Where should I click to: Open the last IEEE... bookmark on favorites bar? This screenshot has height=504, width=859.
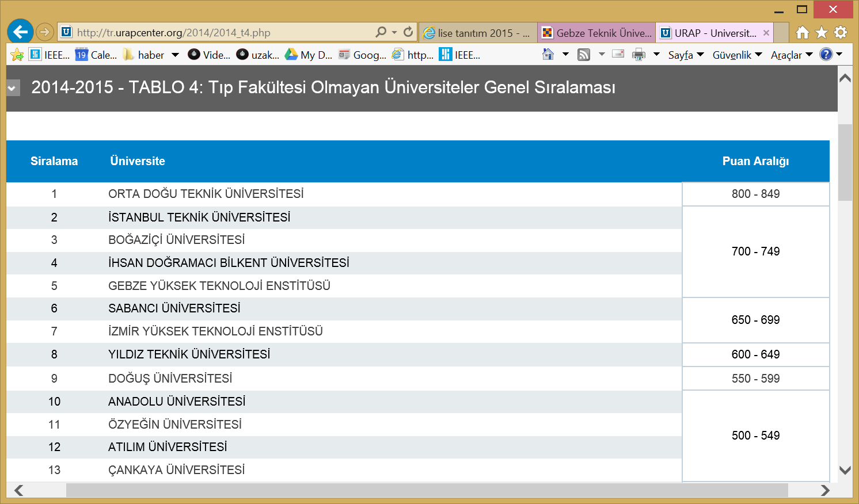pyautogui.click(x=459, y=55)
